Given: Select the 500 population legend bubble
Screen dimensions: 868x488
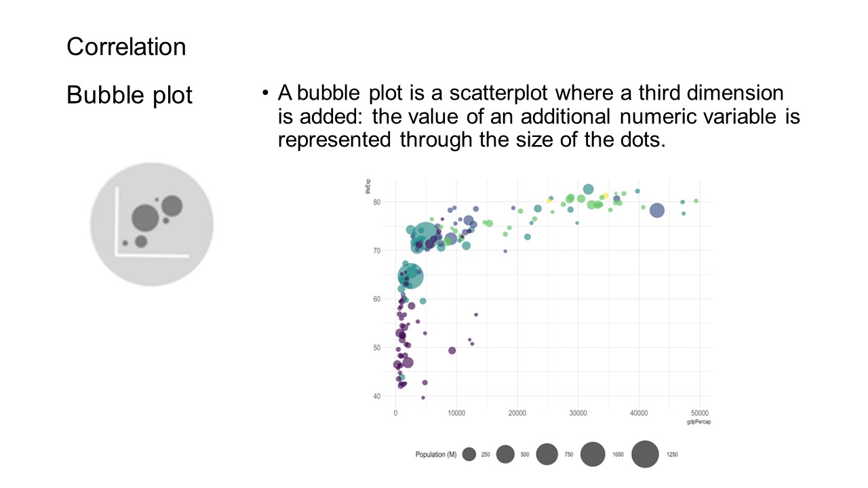Looking at the screenshot, I should (505, 454).
